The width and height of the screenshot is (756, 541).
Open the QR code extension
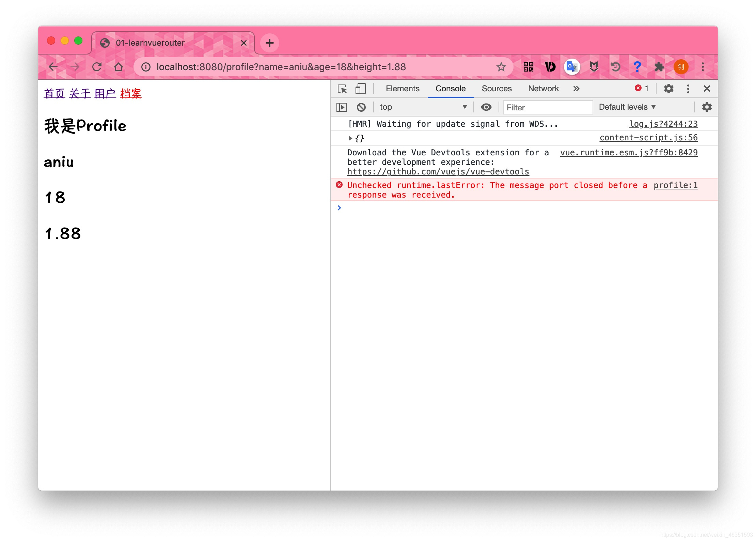[x=528, y=67]
